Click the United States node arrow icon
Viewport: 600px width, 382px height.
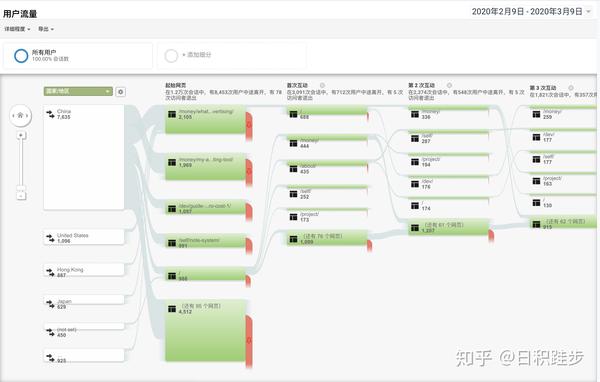[51, 238]
